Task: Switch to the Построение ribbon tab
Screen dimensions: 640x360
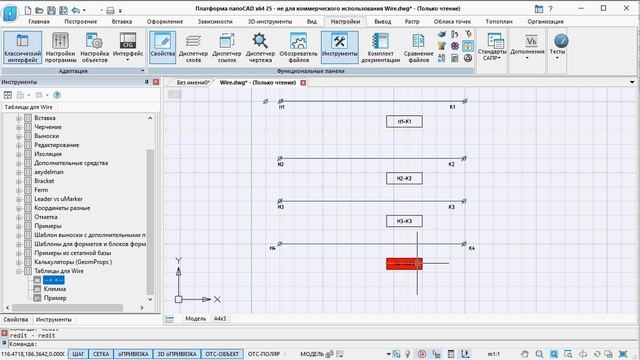Action: (80, 21)
